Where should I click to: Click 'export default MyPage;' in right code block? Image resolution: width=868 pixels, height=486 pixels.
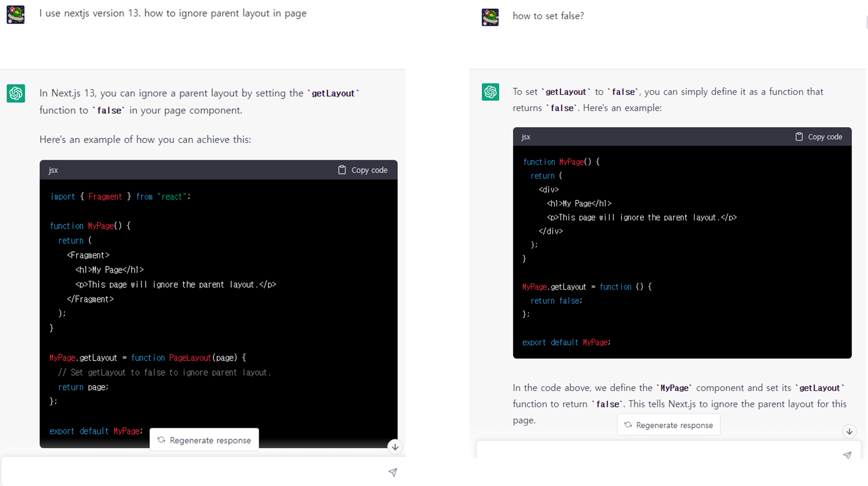566,342
